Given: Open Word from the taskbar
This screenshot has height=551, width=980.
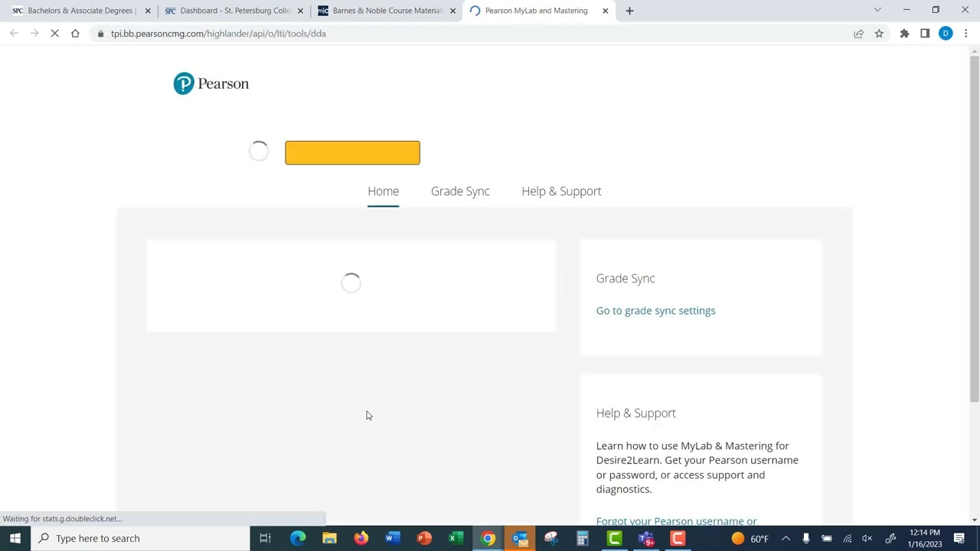Looking at the screenshot, I should (x=393, y=538).
